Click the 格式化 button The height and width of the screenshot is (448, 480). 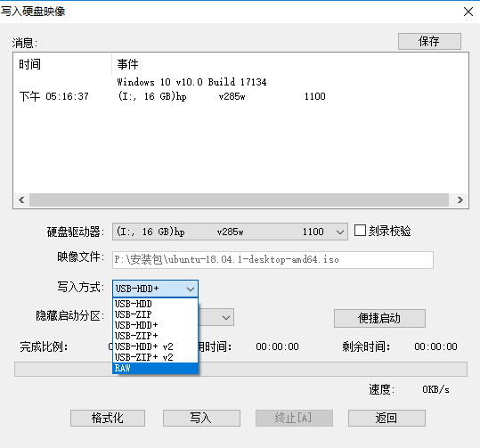[108, 418]
